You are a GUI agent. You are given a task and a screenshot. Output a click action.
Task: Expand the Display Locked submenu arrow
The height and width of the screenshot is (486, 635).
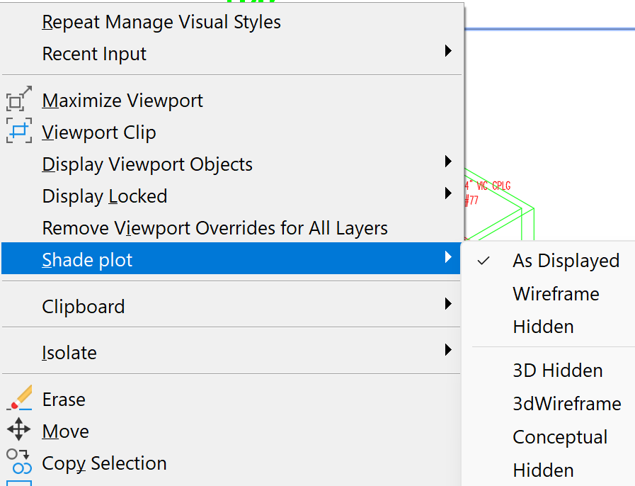click(448, 193)
